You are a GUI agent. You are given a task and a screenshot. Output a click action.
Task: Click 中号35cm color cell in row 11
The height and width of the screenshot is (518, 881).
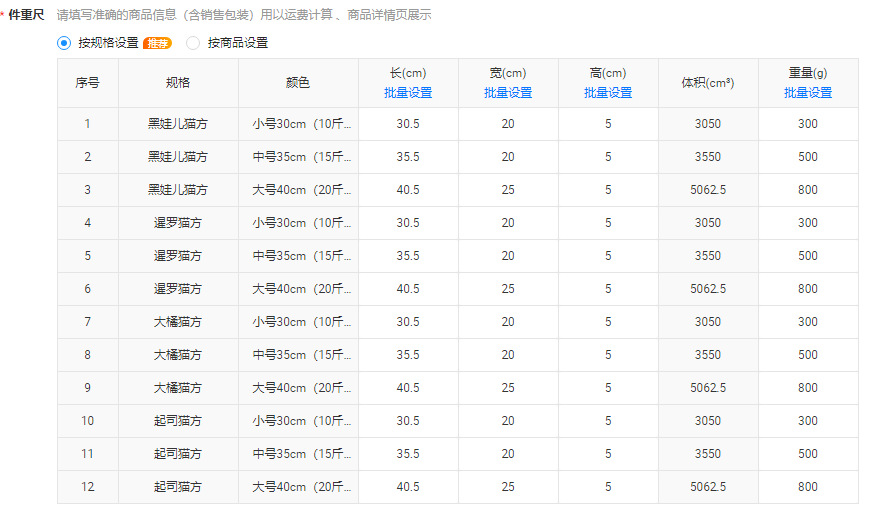pos(298,454)
